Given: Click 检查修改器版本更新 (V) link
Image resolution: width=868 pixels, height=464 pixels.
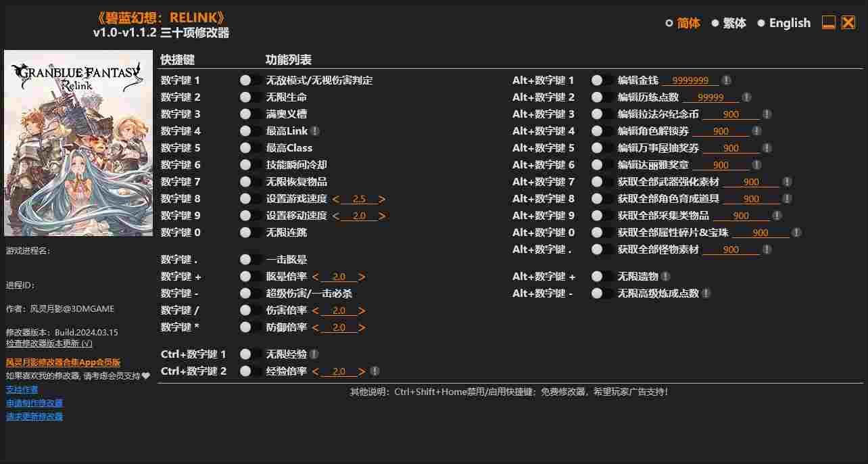Looking at the screenshot, I should [x=49, y=343].
